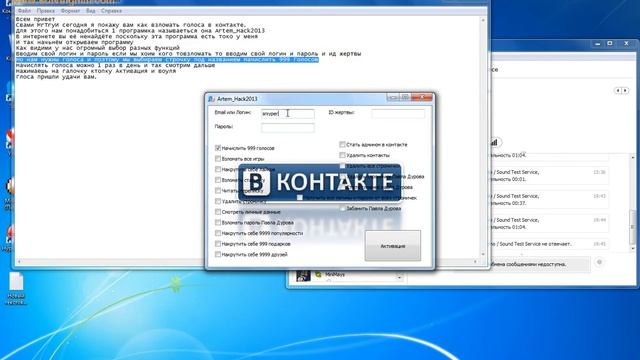The image size is (640, 360).
Task: Click the left arrow in Skype window
Action: (x=618, y=91)
